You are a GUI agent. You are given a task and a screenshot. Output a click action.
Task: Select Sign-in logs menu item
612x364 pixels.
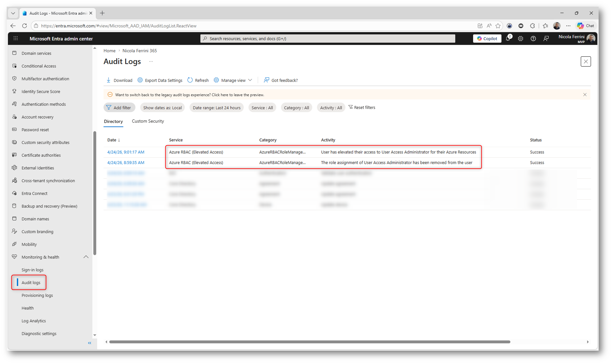[x=32, y=270]
